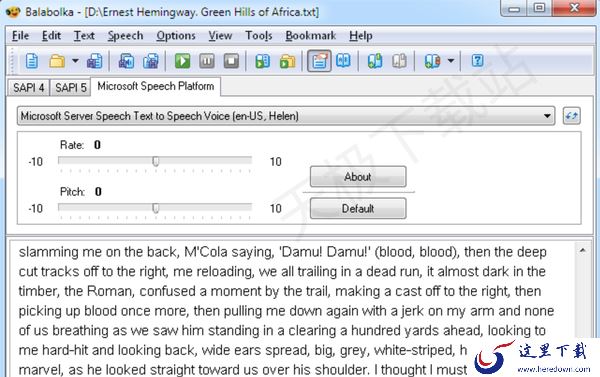Expand the bookmarks dropdown arrow in toolbar
The width and height of the screenshot is (600, 377).
click(x=451, y=61)
